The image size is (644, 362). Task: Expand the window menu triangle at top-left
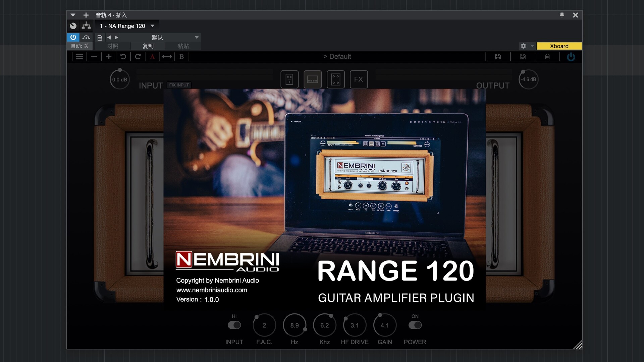(x=73, y=15)
